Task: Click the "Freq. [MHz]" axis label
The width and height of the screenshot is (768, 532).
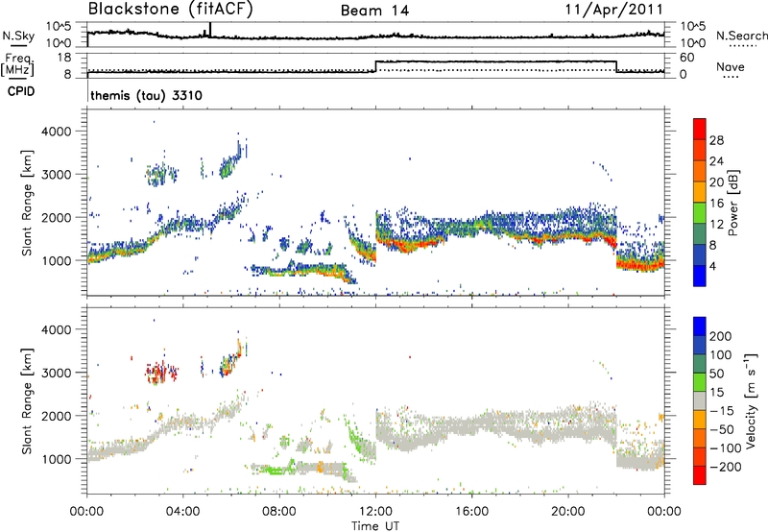Action: click(17, 65)
